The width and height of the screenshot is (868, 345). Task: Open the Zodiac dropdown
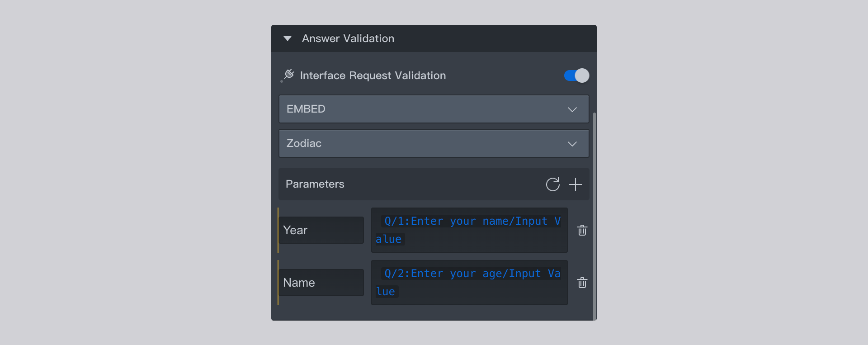[434, 143]
